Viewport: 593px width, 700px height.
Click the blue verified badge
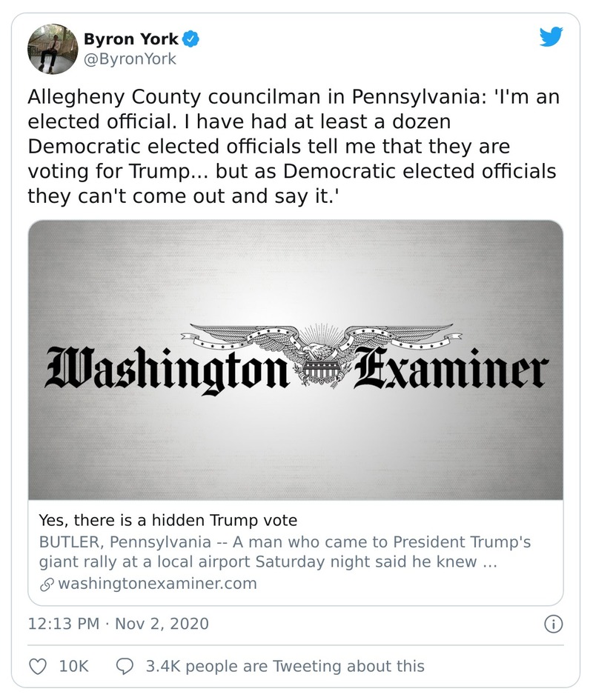[x=191, y=39]
